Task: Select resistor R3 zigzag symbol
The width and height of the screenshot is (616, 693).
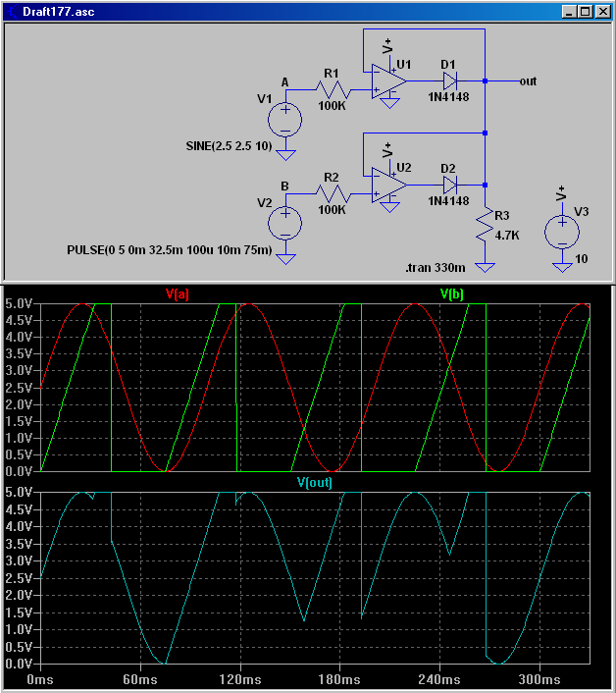Action: click(485, 225)
